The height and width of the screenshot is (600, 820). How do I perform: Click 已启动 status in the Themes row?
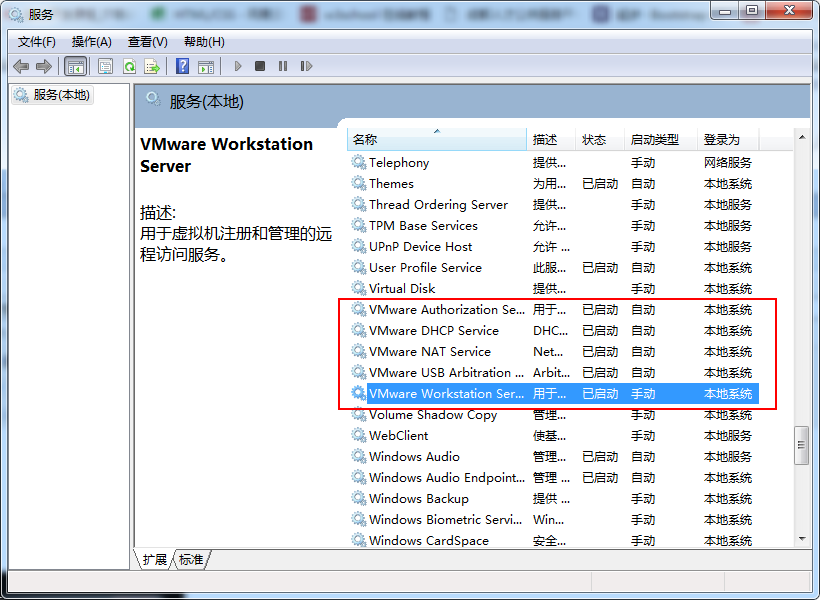coord(600,184)
